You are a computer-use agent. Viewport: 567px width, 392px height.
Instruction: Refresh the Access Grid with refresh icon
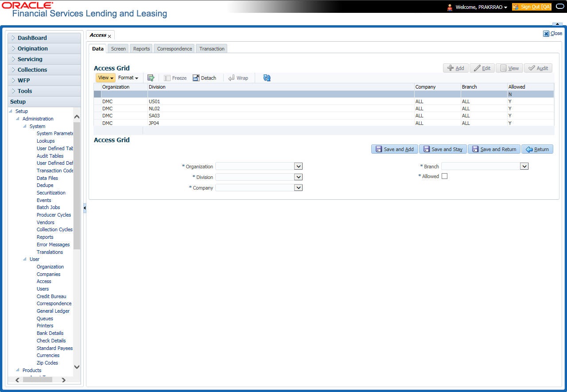pyautogui.click(x=267, y=78)
